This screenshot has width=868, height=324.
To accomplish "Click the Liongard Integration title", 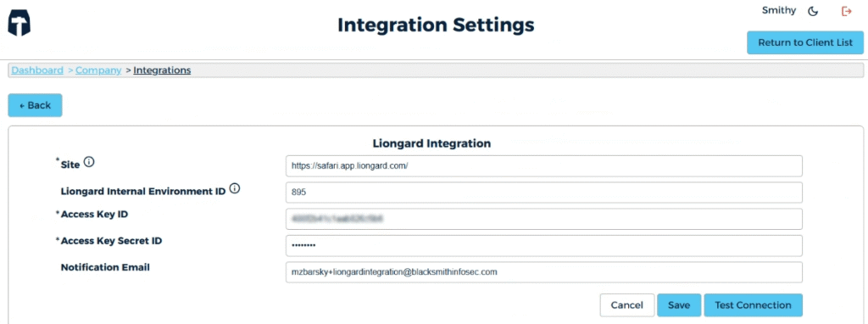I will 431,143.
